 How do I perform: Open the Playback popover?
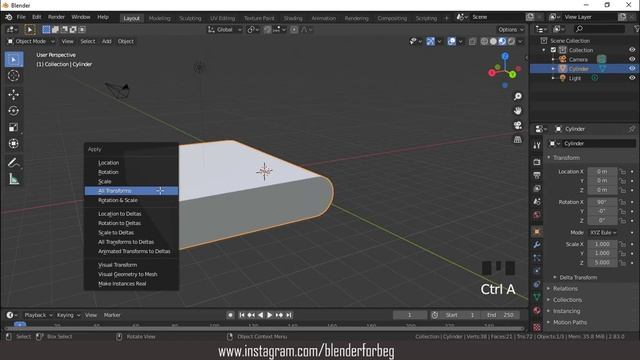[x=38, y=315]
